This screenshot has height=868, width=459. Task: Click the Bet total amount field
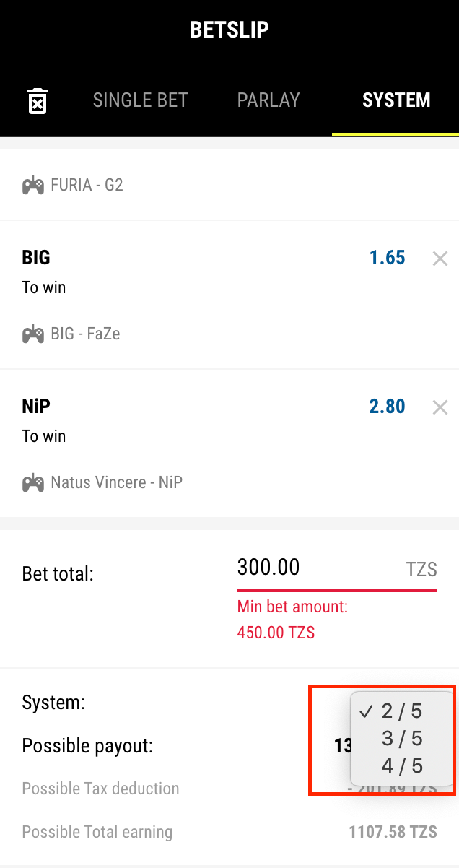click(318, 568)
